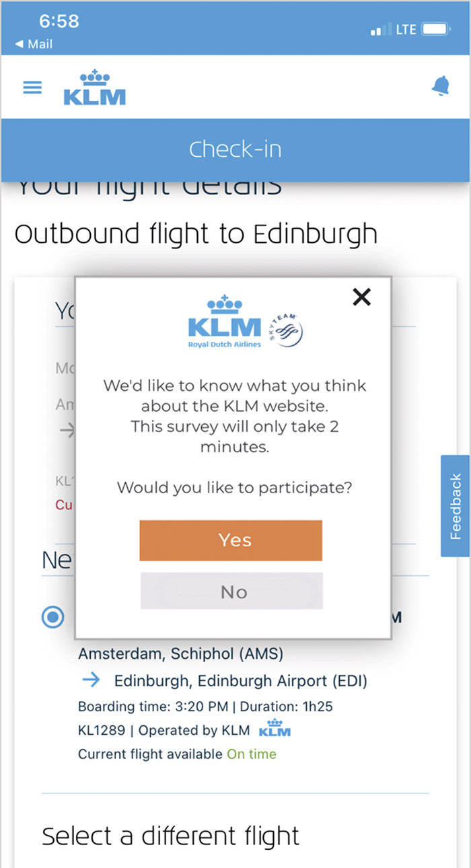Open the hamburger navigation menu
Image resolution: width=471 pixels, height=868 pixels.
click(x=32, y=87)
